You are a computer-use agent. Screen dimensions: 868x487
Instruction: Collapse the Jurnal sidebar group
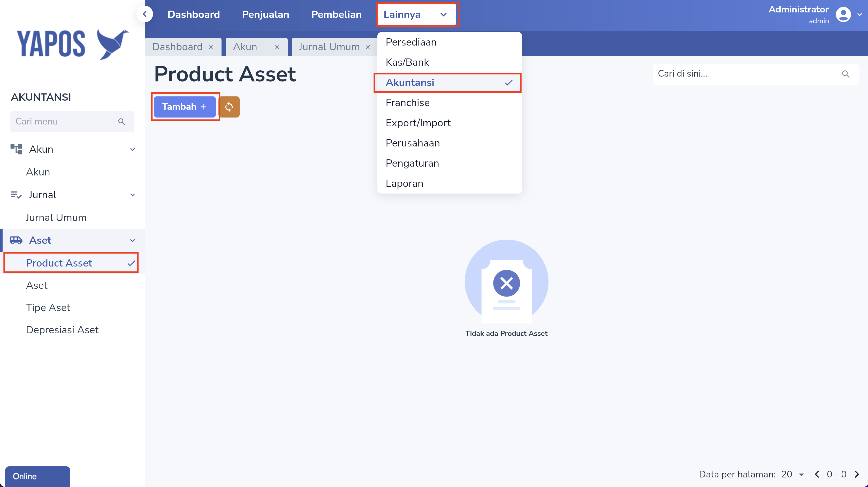click(132, 195)
